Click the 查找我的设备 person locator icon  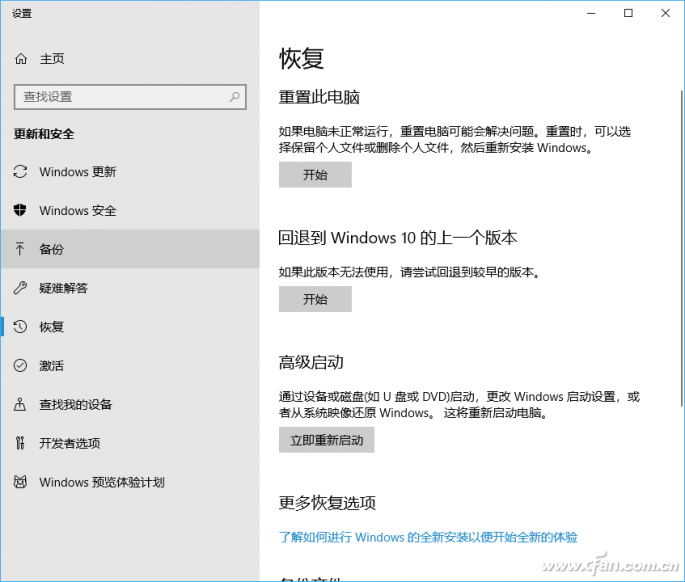(x=20, y=404)
